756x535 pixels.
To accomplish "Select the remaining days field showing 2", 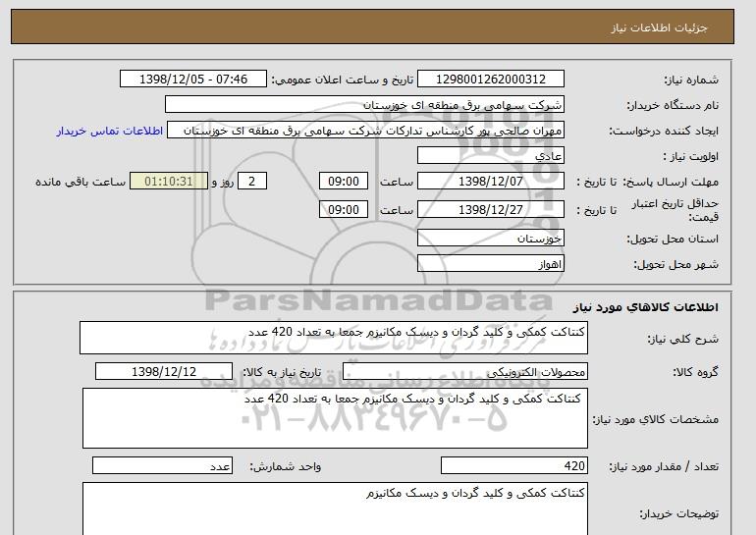I will 253,182.
